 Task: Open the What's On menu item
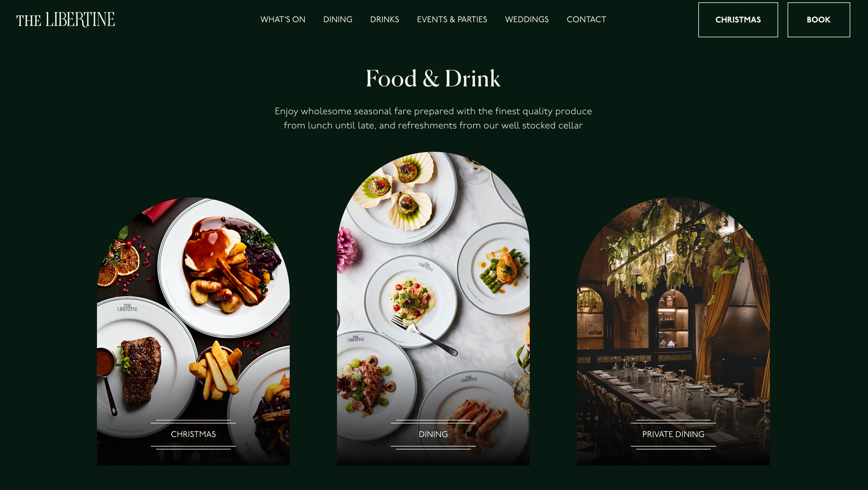tap(283, 20)
